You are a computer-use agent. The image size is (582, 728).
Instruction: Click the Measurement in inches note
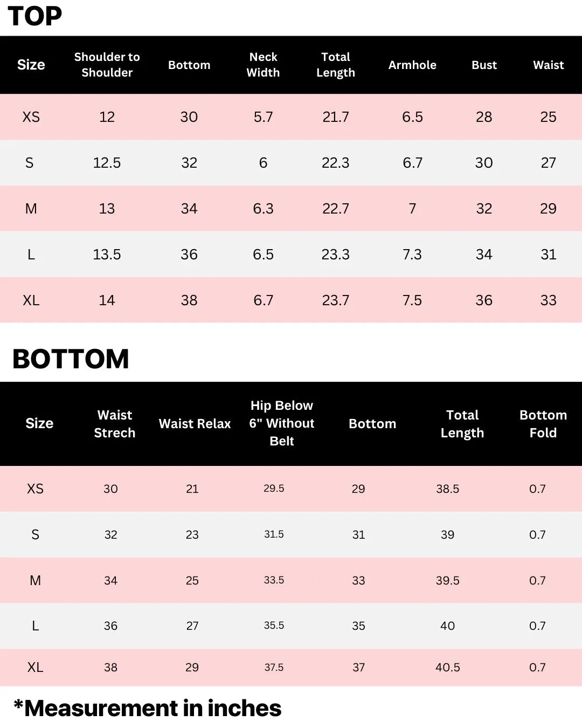pyautogui.click(x=147, y=708)
